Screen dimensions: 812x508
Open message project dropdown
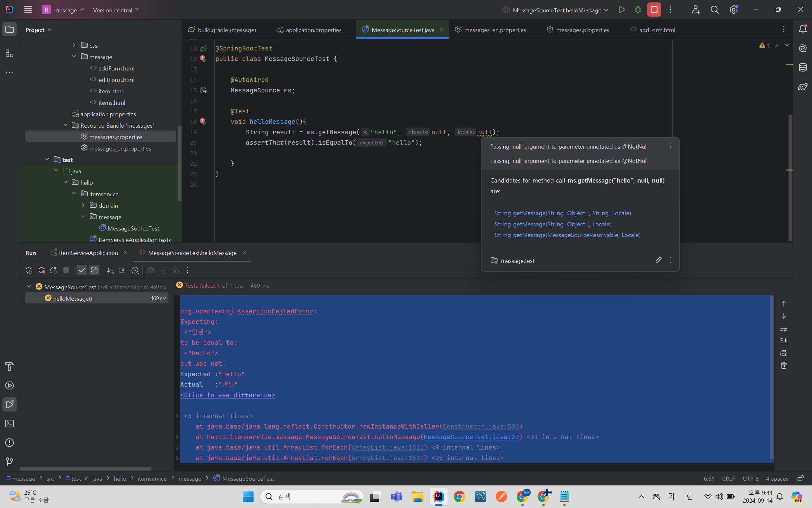tap(63, 10)
